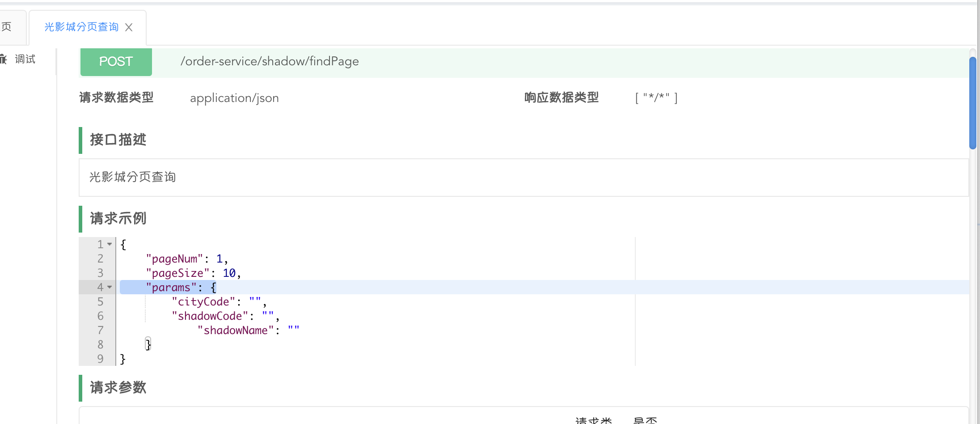Viewport: 980px width, 424px height.
Task: Click the 响应数据类型 label
Action: (x=562, y=98)
